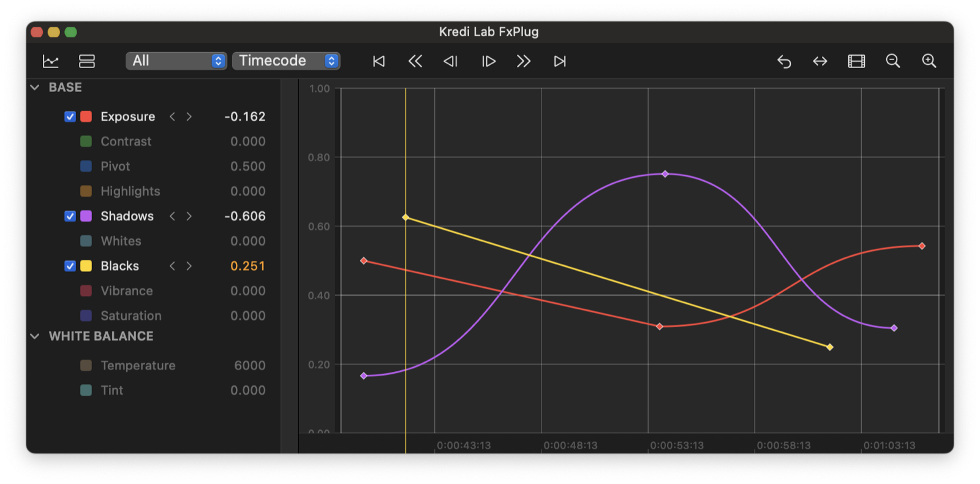Click the purple Shadows color swatch
The image size is (980, 484).
pos(86,216)
